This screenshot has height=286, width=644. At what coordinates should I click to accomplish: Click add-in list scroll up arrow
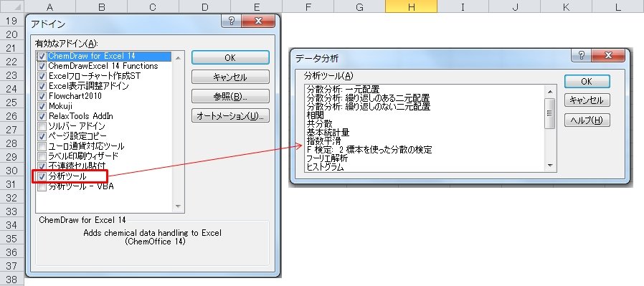tap(178, 58)
